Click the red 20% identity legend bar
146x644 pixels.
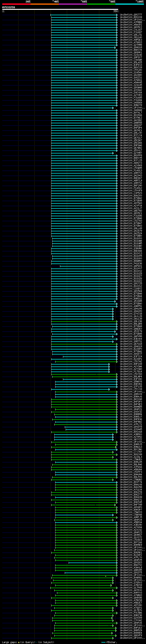(x=16, y=4)
